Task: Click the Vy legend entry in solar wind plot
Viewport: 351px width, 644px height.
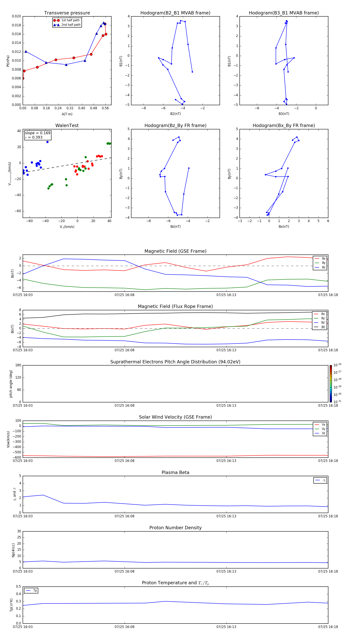Action: (x=320, y=429)
